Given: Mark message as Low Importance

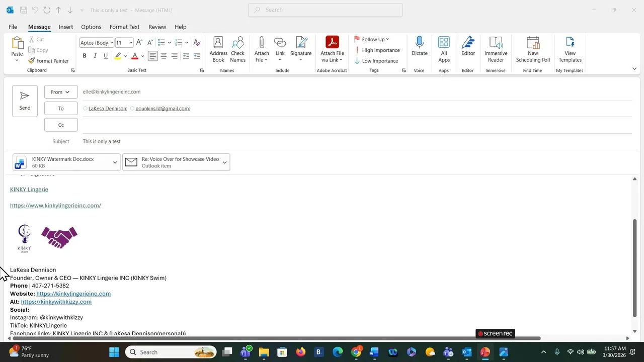Looking at the screenshot, I should [x=376, y=61].
